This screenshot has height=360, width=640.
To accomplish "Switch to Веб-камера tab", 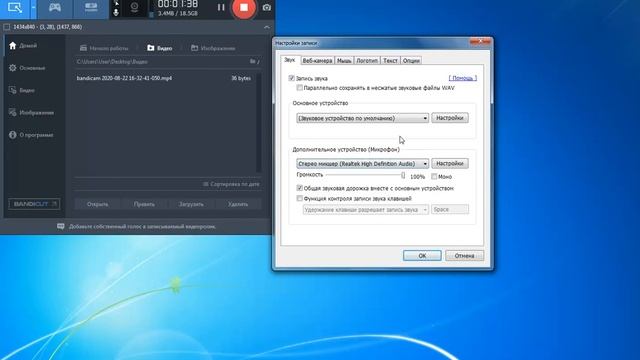I will (317, 61).
